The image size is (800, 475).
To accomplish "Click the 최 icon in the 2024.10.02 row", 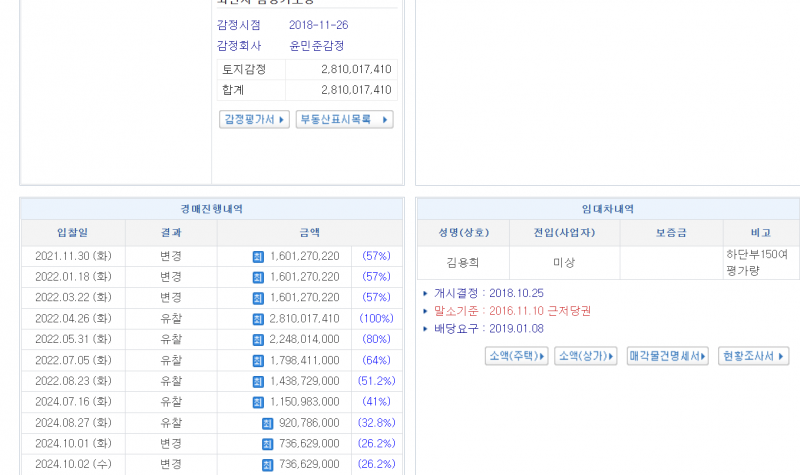I will [267, 465].
